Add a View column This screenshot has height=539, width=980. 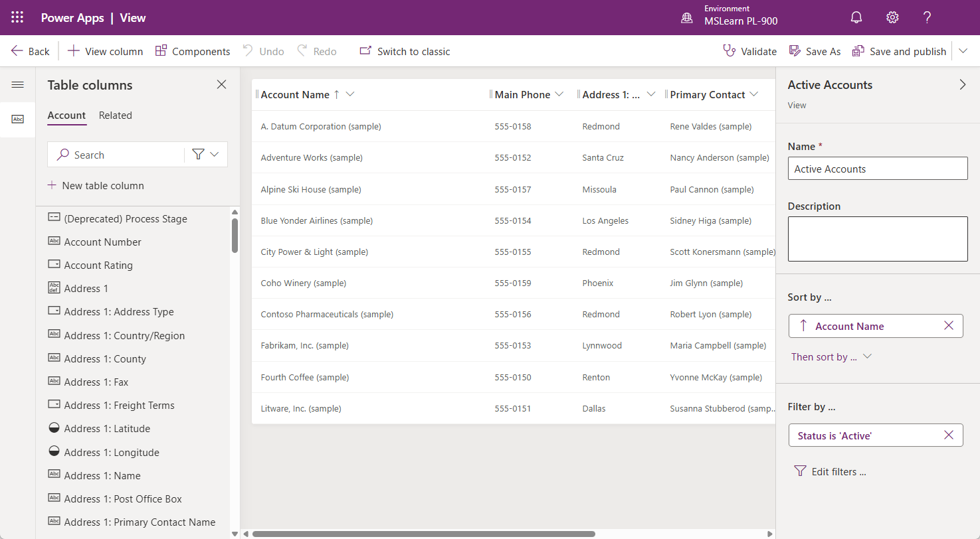pyautogui.click(x=106, y=51)
